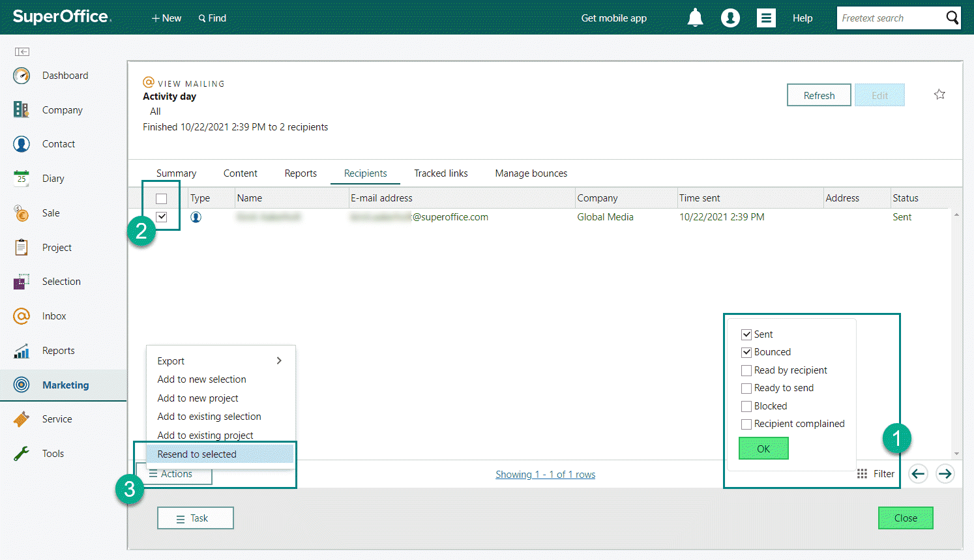Open the Tools wrench icon
Viewport: 974px width, 560px height.
[22, 454]
